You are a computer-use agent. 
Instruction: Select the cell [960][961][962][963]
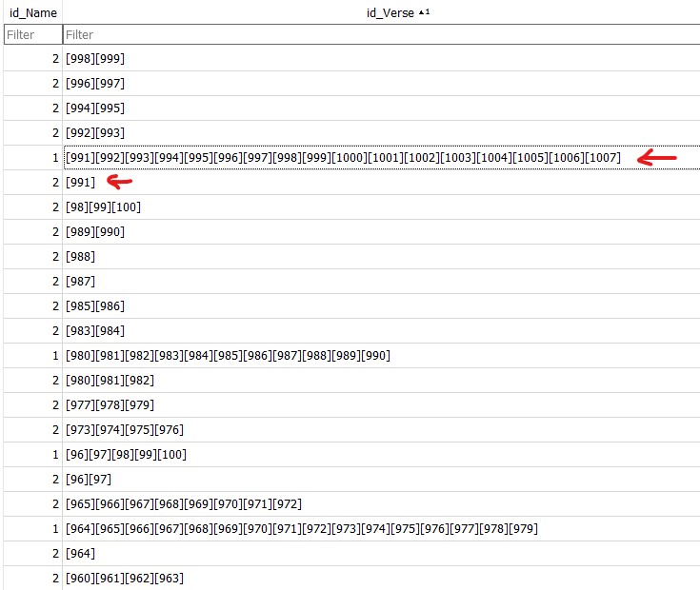click(382, 578)
